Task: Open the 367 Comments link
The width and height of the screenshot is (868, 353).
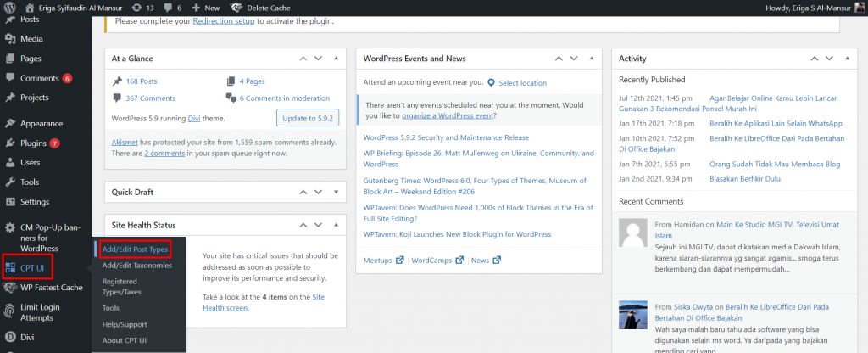Action: (151, 98)
